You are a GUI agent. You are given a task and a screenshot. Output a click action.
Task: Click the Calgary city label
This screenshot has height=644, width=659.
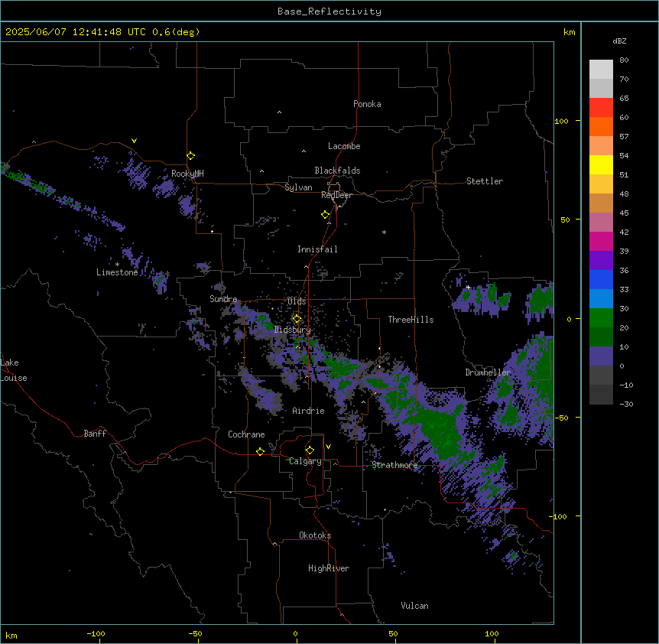click(x=306, y=461)
